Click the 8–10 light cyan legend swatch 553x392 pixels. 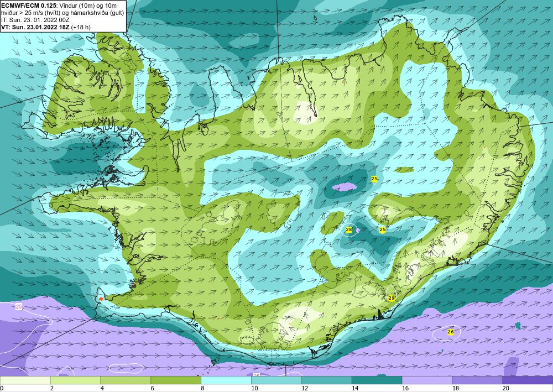[x=226, y=380]
